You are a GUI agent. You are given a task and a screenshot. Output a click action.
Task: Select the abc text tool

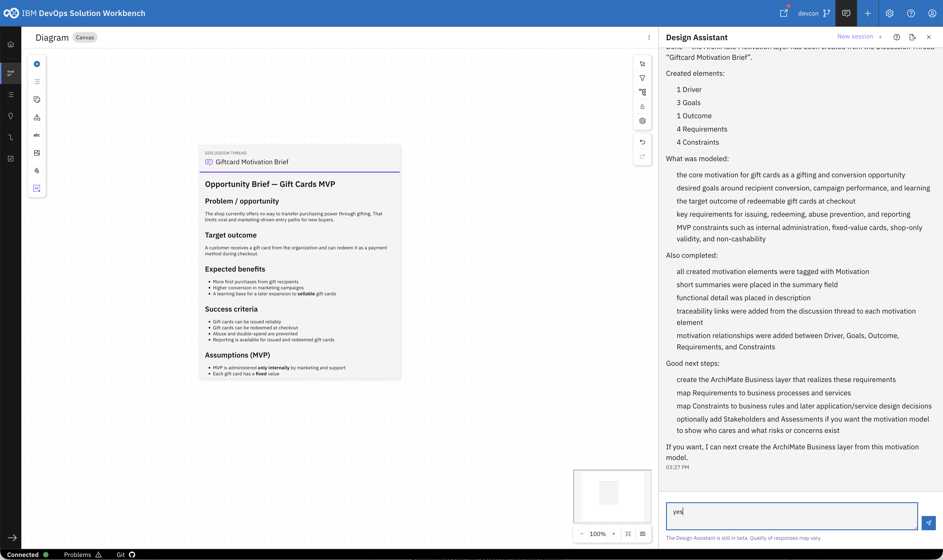pos(37,135)
